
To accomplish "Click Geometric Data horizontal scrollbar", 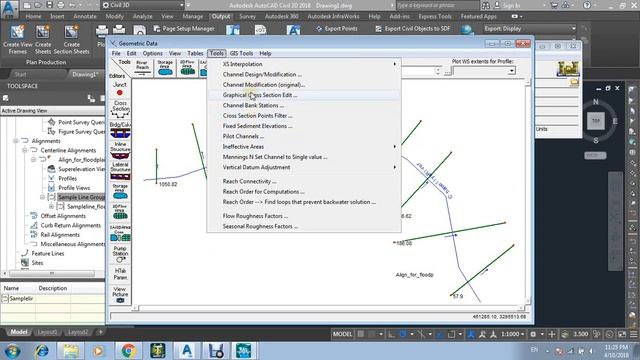I will [328, 308].
